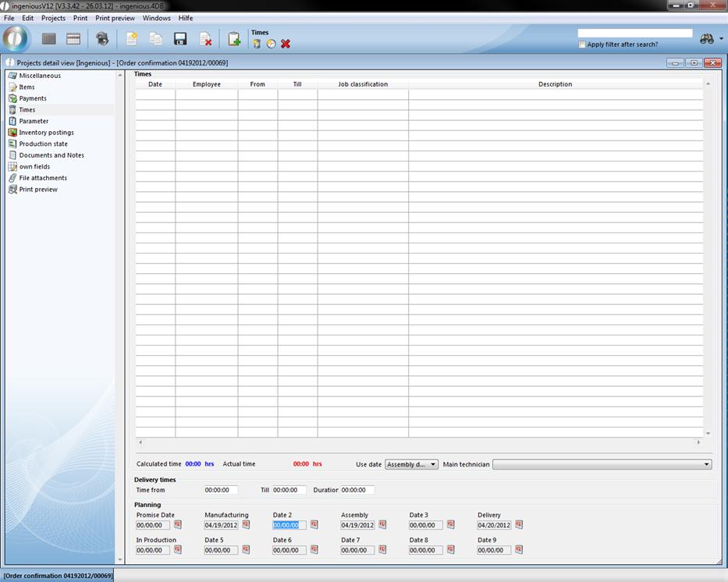This screenshot has height=582, width=728.
Task: Click the new record document icon
Action: (132, 39)
